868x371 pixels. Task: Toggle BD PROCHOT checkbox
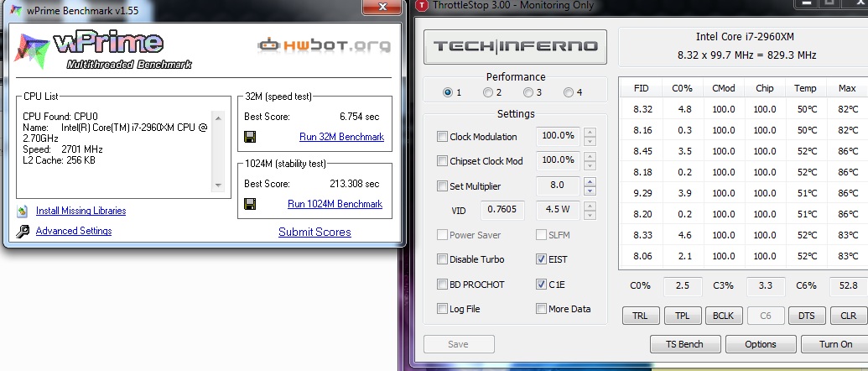[442, 284]
